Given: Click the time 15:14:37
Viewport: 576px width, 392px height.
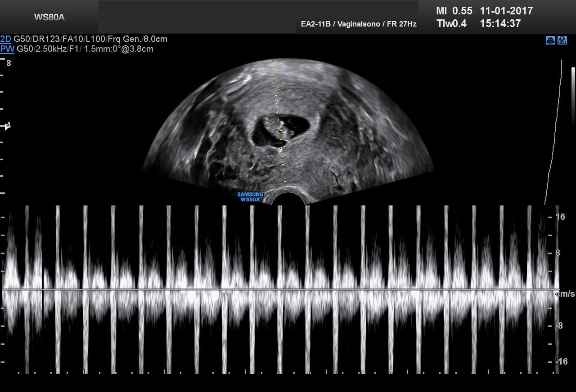Looking at the screenshot, I should [x=500, y=24].
